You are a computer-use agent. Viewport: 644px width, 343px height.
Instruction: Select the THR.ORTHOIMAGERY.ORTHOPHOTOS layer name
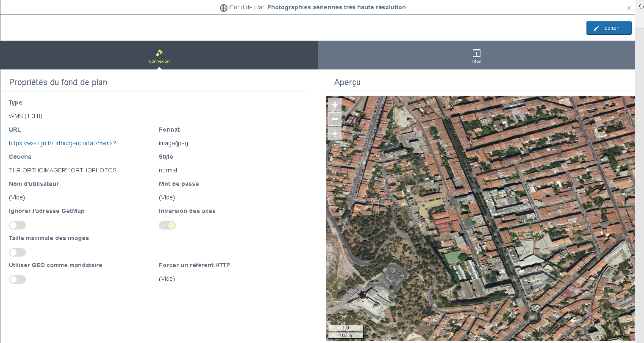click(63, 170)
